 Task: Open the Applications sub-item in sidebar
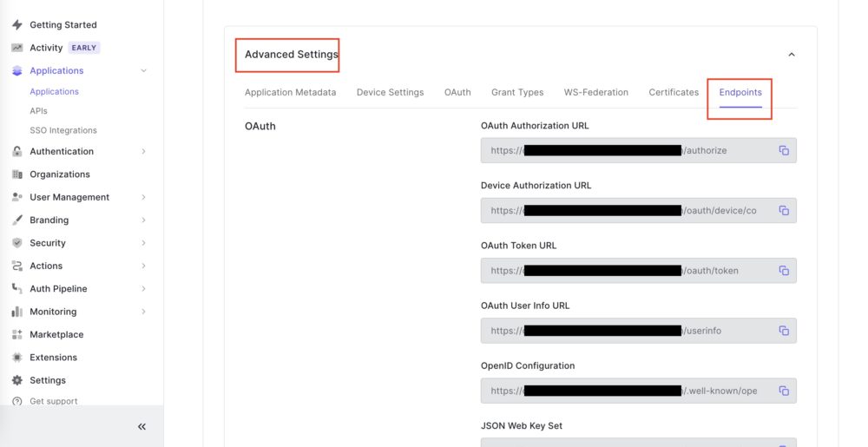[54, 92]
